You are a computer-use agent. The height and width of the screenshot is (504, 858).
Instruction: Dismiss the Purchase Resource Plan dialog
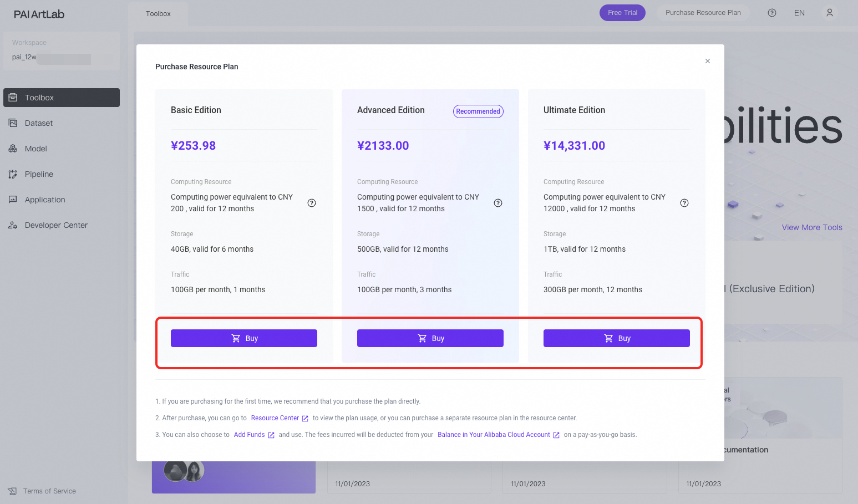(707, 61)
